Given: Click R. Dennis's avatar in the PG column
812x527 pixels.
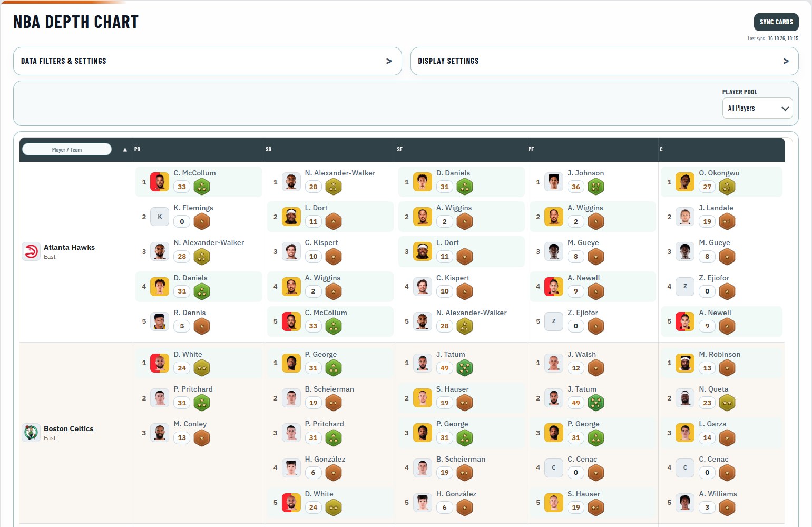Looking at the screenshot, I should 160,321.
